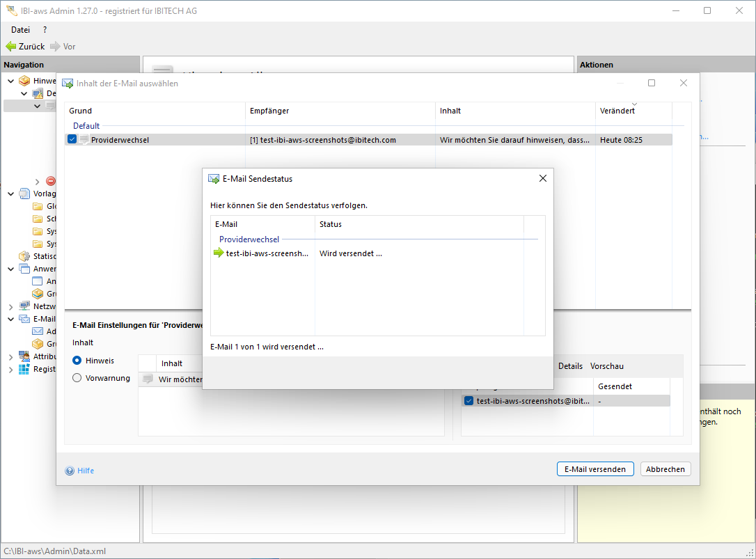
Task: Collapse the Vorlagen tree node
Action: point(10,194)
